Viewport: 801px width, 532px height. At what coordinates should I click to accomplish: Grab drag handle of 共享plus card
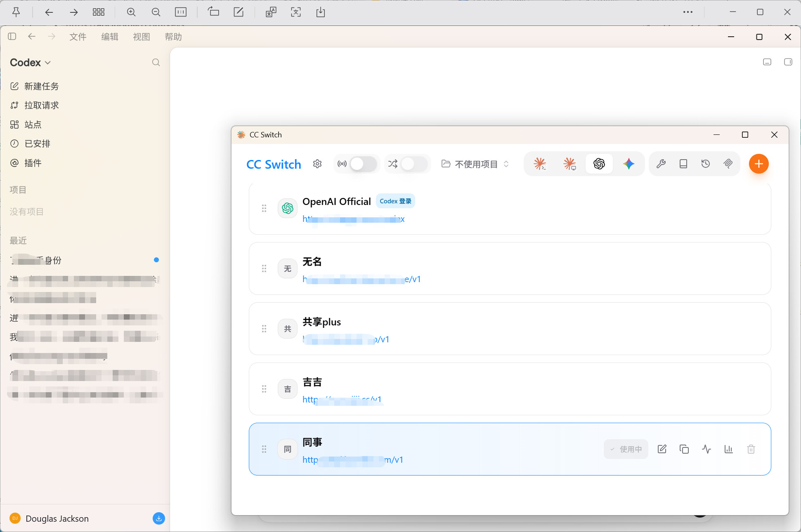pyautogui.click(x=264, y=329)
